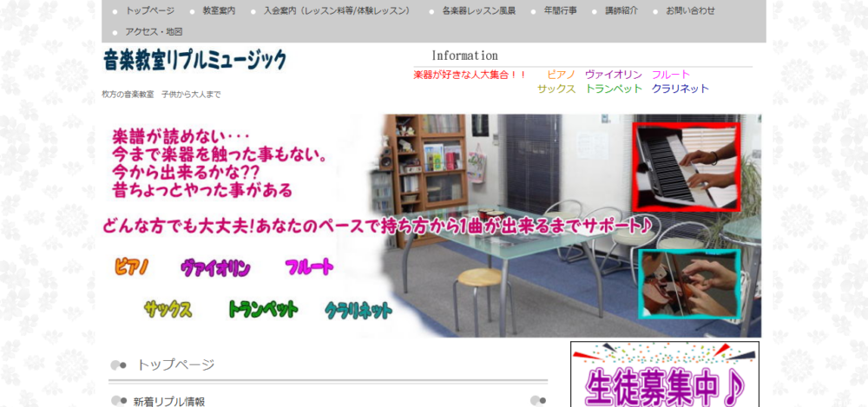Open the 年間行事 menu item
868x407 pixels.
tap(560, 10)
